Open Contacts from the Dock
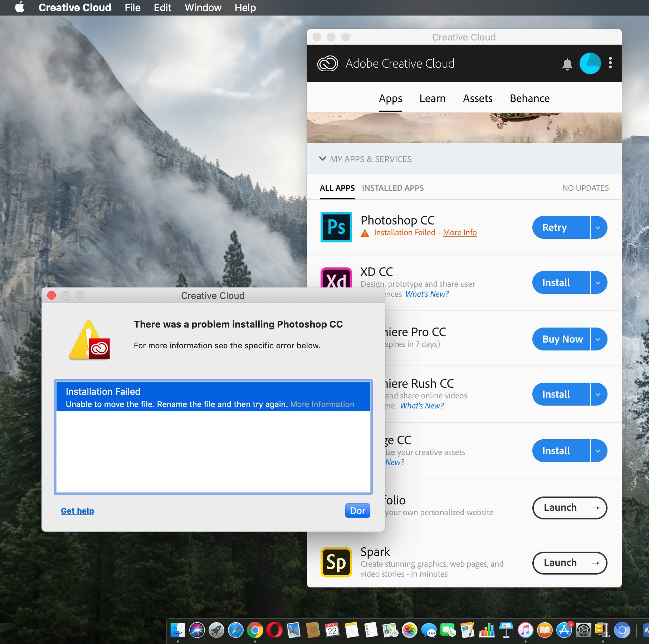This screenshot has width=649, height=644. pyautogui.click(x=313, y=630)
